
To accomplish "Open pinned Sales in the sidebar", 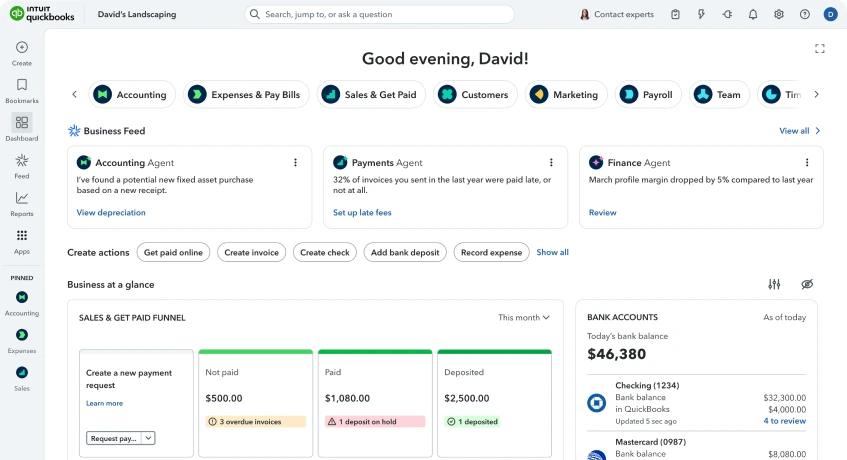I will 22,379.
